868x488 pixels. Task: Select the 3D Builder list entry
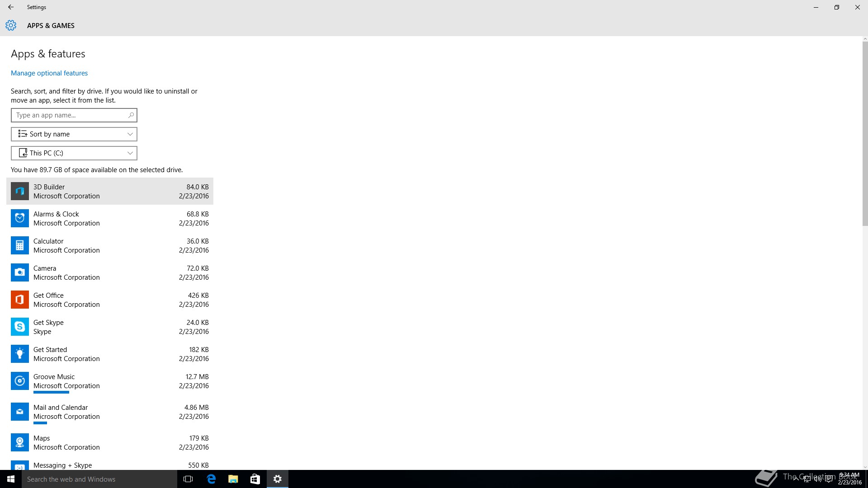click(x=110, y=191)
